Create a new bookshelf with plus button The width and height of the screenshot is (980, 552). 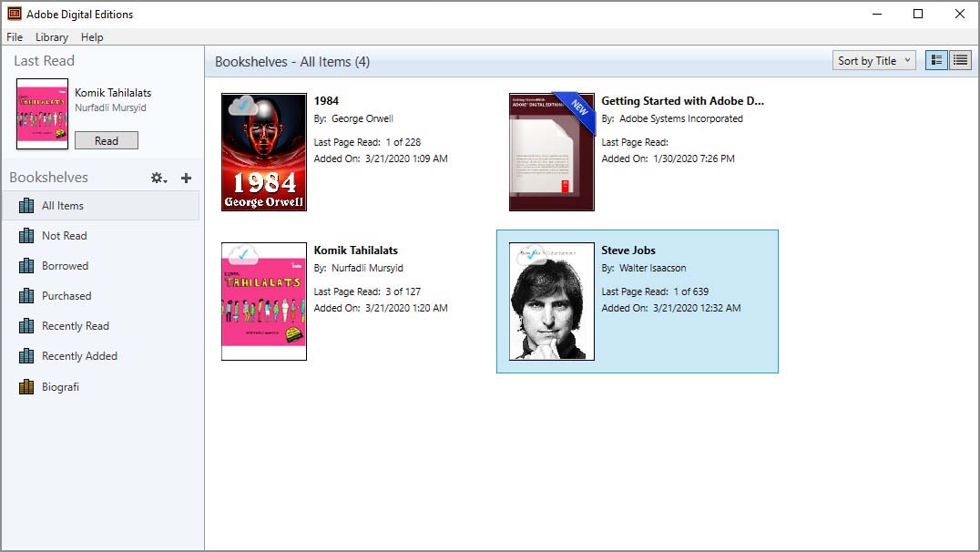186,177
